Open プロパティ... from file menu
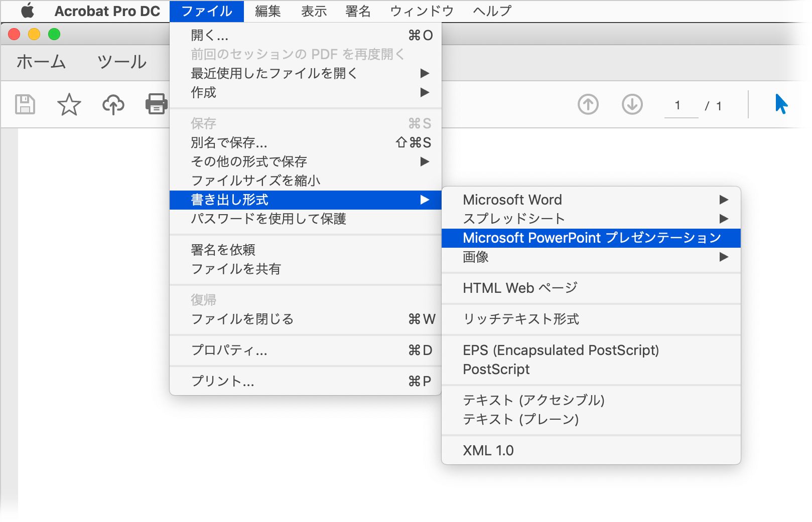This screenshot has width=812, height=522. [x=306, y=350]
